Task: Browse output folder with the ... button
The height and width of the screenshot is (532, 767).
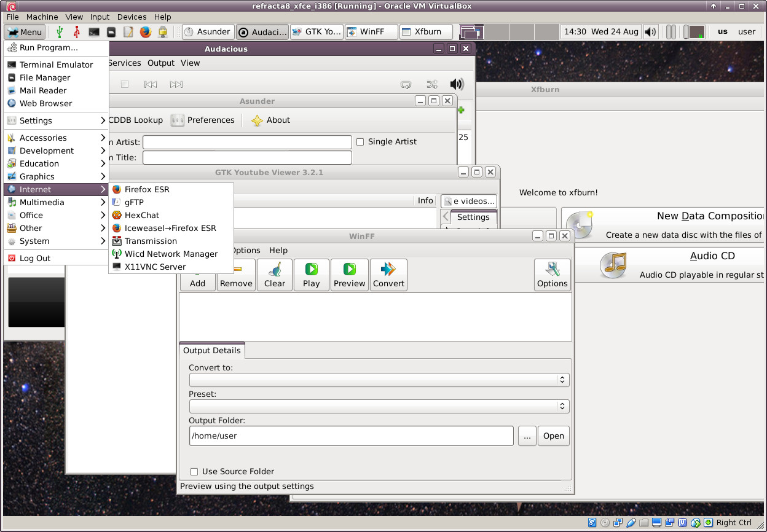Action: coord(527,436)
